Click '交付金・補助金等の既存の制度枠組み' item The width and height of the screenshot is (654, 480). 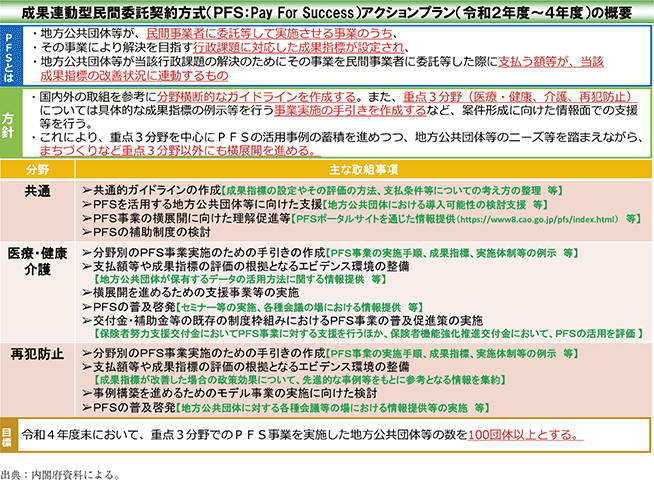[287, 321]
